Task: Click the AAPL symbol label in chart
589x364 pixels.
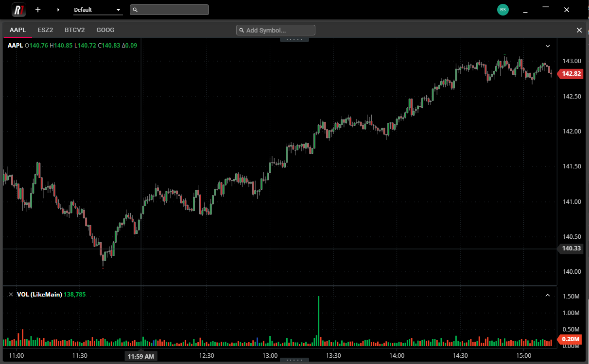Action: coord(15,46)
